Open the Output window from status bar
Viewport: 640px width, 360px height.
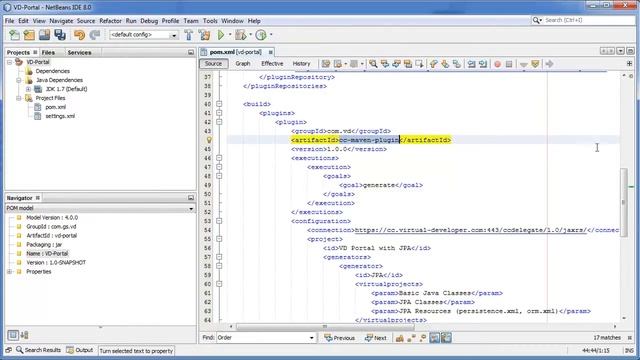click(80, 350)
